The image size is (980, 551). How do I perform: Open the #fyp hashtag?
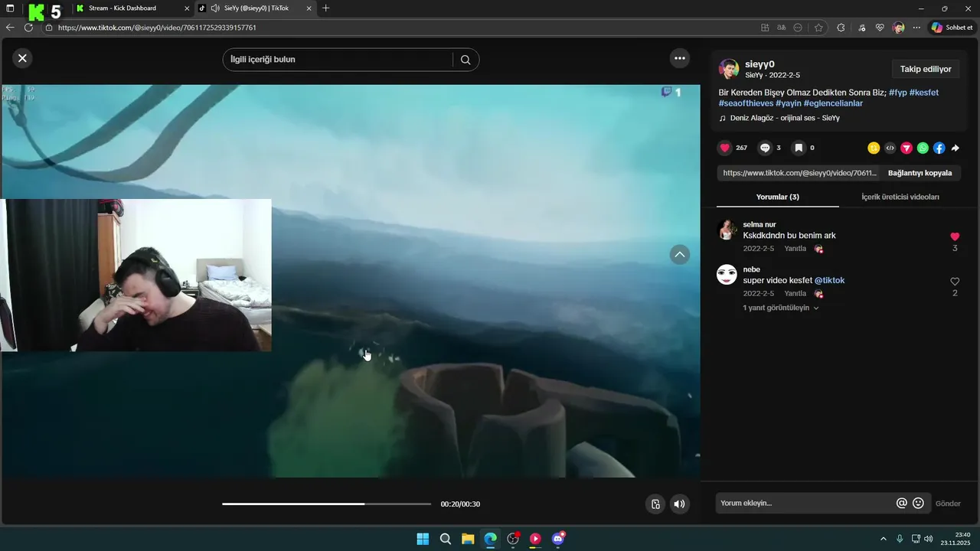click(x=897, y=93)
